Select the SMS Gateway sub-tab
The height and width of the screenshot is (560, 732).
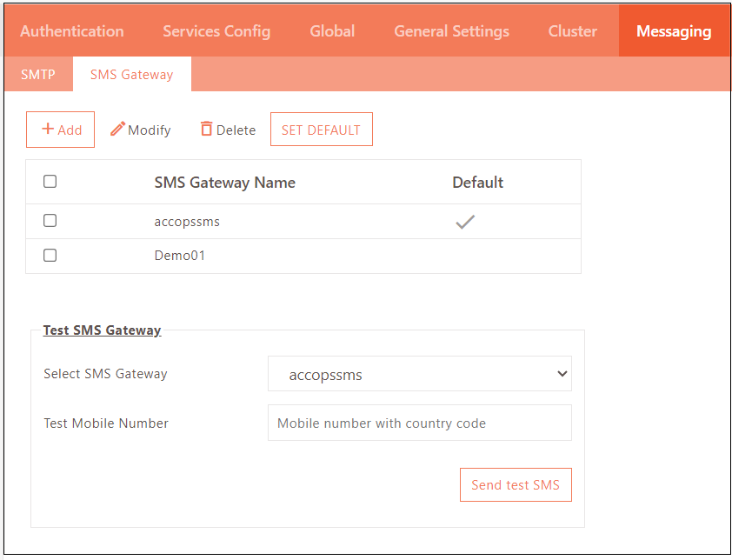tap(131, 75)
